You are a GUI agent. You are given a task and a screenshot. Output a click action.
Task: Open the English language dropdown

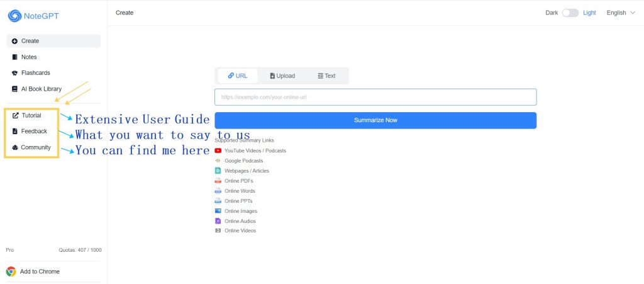(x=620, y=13)
